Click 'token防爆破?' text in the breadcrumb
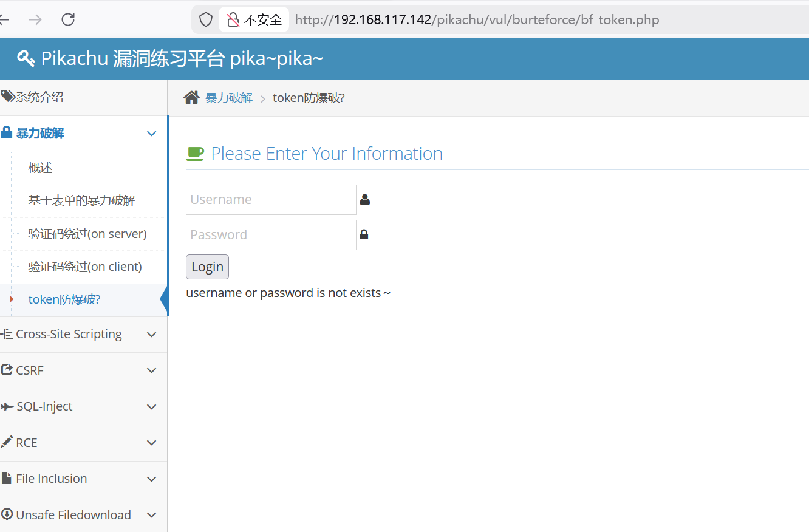Viewport: 809px width, 532px height. [309, 98]
